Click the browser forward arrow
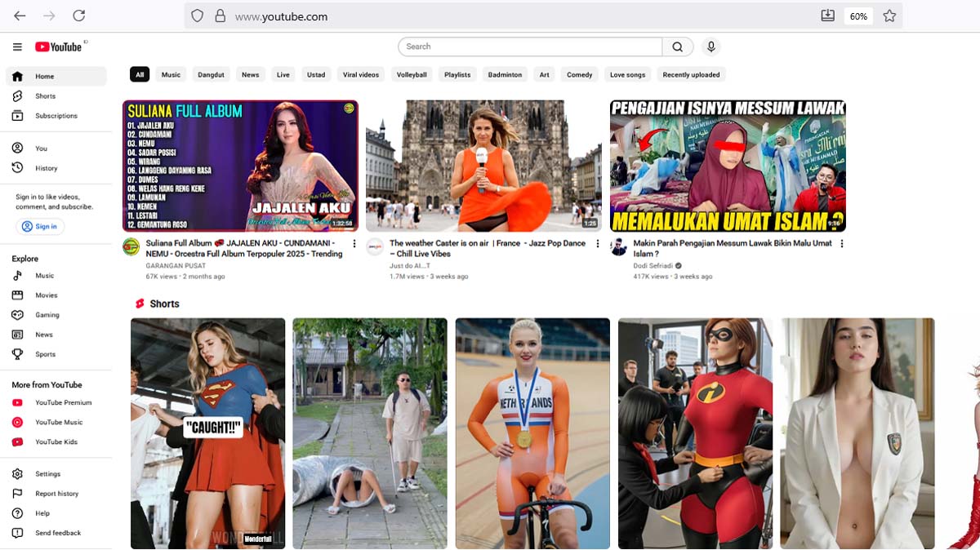980x550 pixels. pyautogui.click(x=49, y=16)
